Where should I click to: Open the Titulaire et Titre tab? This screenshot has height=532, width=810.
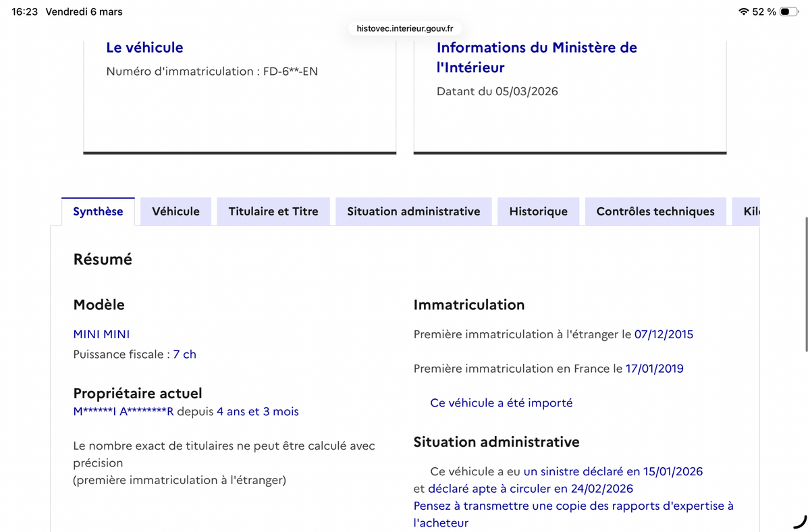pyautogui.click(x=273, y=211)
